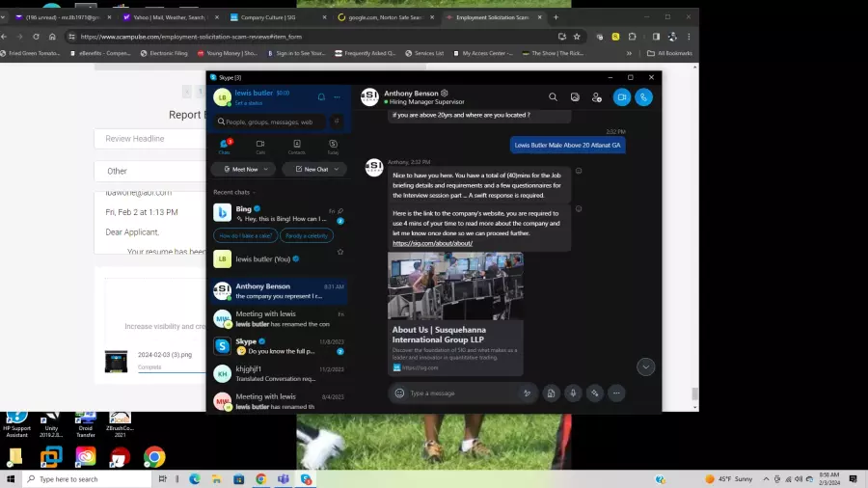Screen dimensions: 868x488
Task: Start a video call with Anthony Benson
Action: pos(621,97)
